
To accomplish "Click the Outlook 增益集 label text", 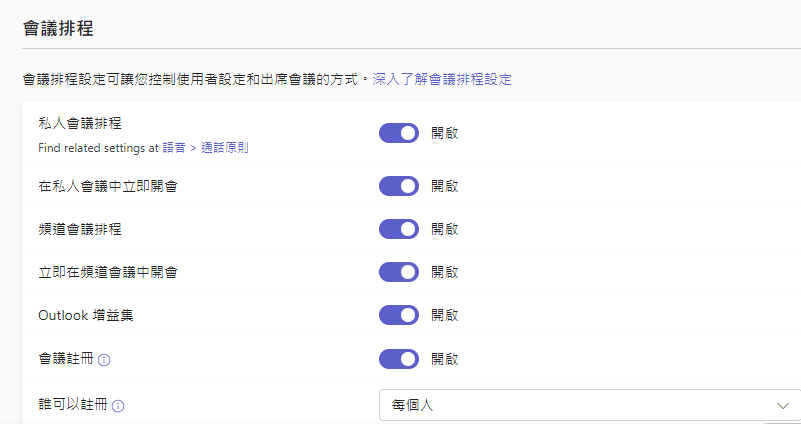I will click(x=86, y=315).
